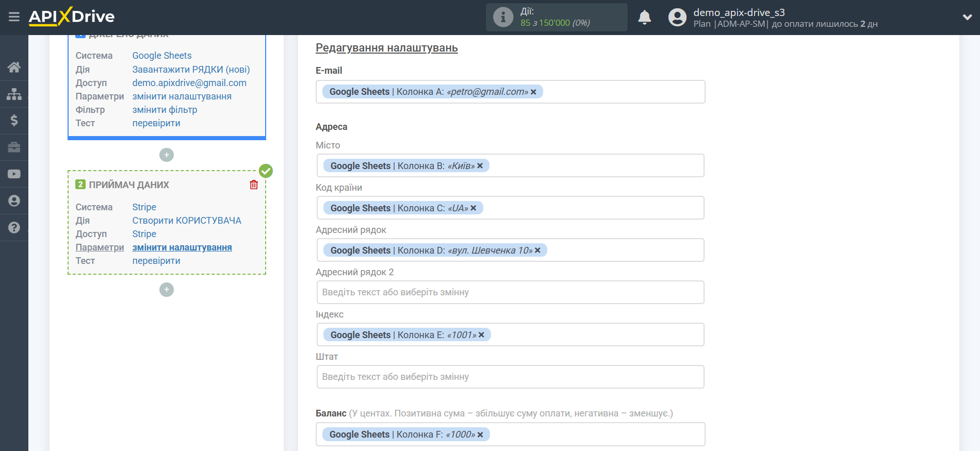Open the Google Sheets system link

click(162, 56)
